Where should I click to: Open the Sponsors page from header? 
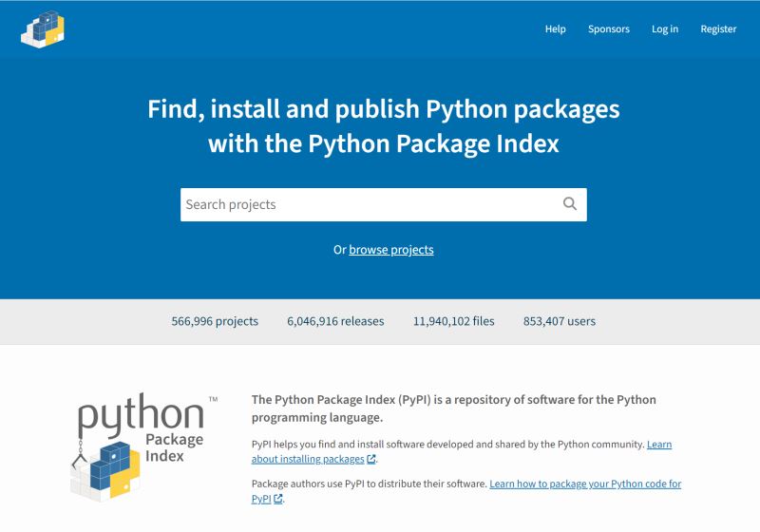[608, 29]
